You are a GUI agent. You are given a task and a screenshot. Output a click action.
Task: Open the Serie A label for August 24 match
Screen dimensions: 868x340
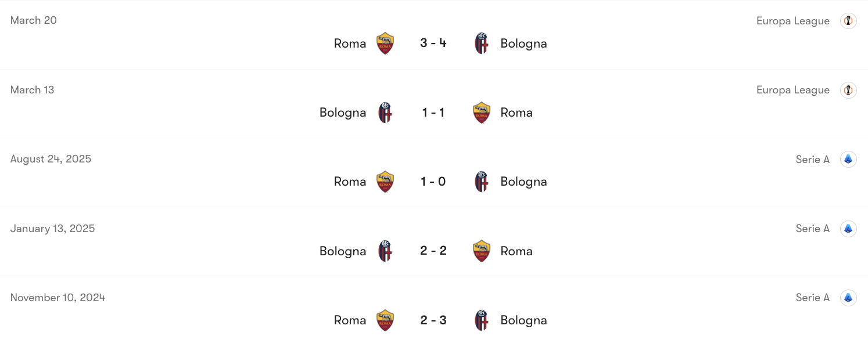click(x=813, y=159)
